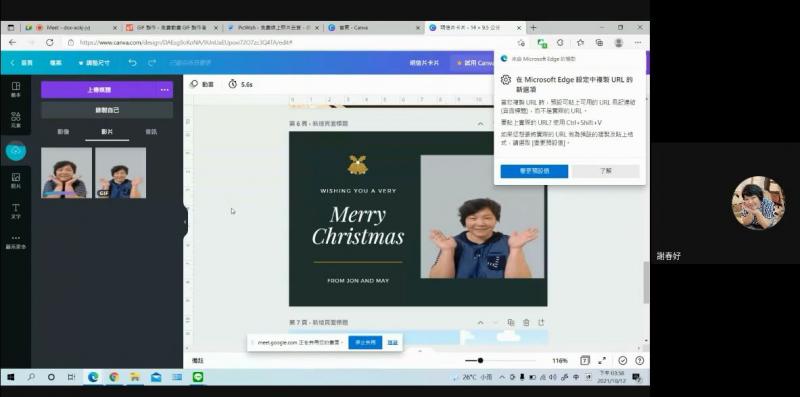
Task: Open the Edge profile avatar
Action: point(618,42)
